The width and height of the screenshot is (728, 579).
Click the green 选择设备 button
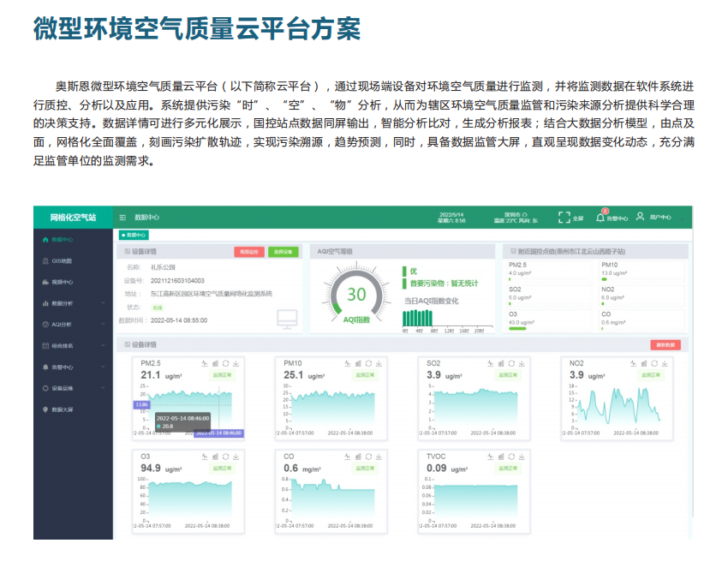(x=283, y=252)
